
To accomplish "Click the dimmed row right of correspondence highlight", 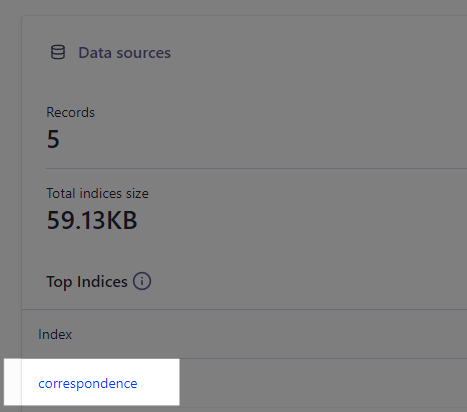I will tap(323, 383).
